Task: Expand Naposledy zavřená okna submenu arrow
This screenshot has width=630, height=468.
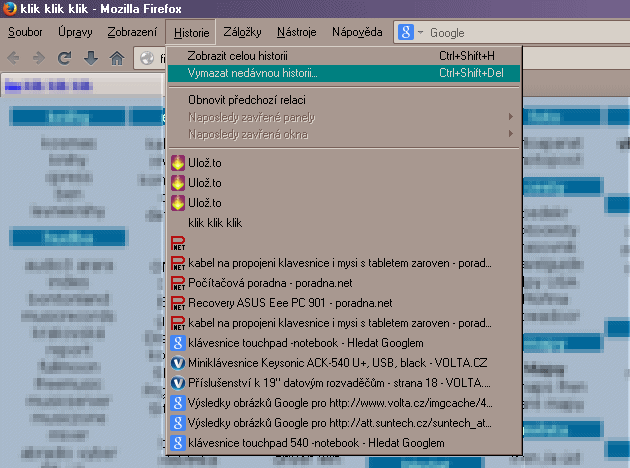Action: pos(510,133)
